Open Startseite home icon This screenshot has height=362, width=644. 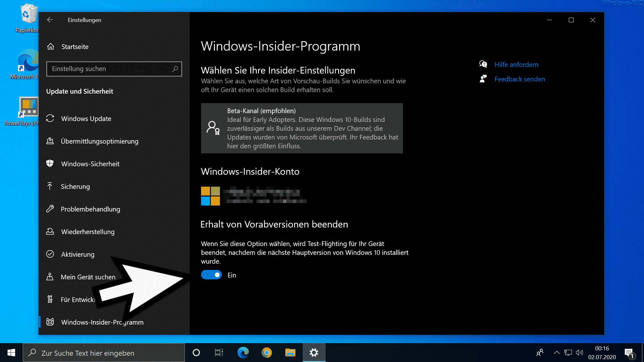tap(51, 47)
